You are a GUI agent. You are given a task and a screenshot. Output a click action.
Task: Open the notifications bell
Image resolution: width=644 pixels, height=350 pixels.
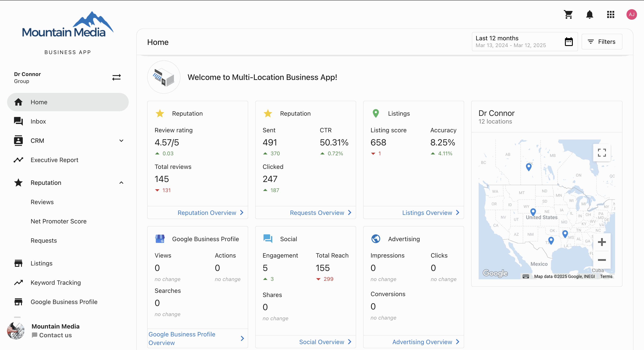tap(589, 14)
